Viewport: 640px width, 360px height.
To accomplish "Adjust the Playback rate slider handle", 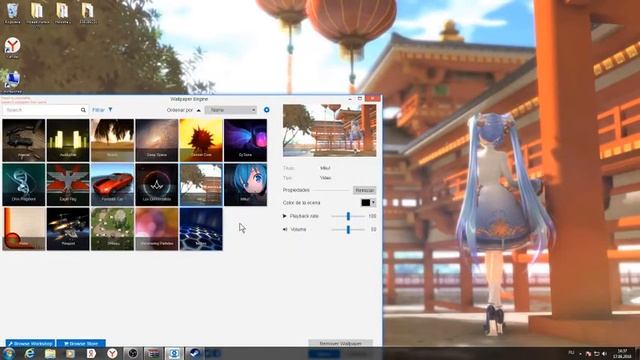I will pyautogui.click(x=348, y=216).
